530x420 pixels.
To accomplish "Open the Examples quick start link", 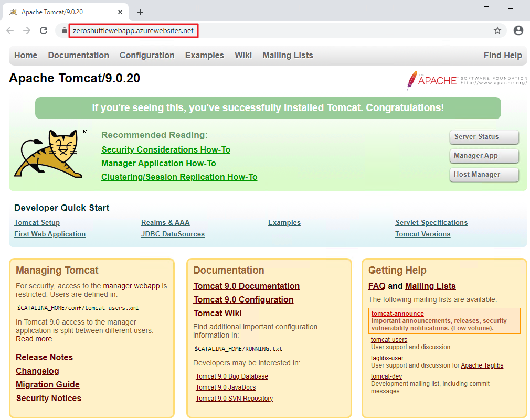I will tap(284, 223).
